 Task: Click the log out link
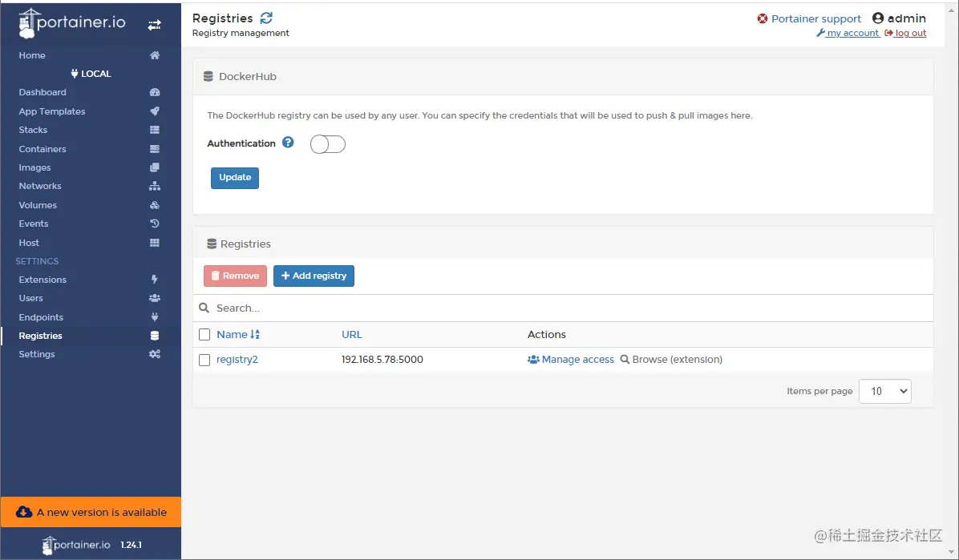coord(906,33)
